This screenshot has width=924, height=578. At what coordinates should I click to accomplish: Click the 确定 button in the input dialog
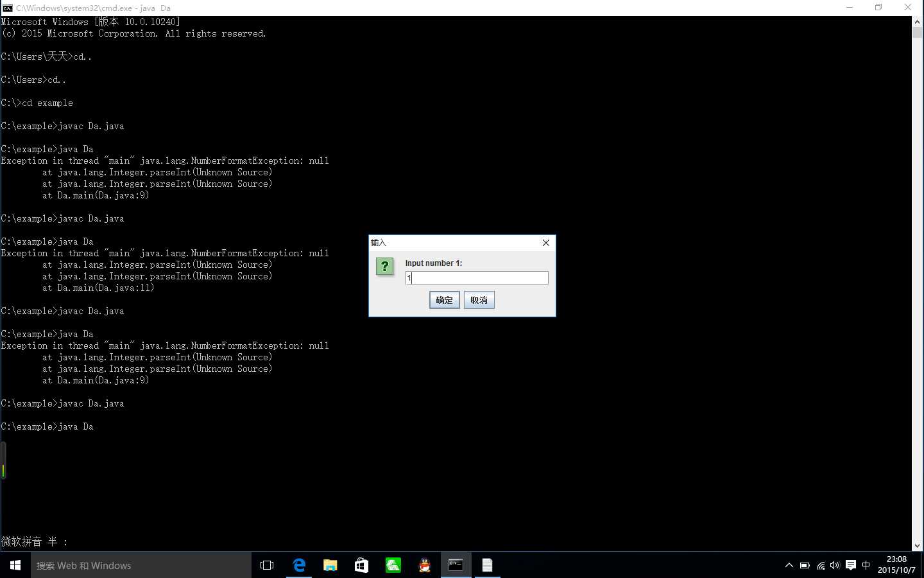click(444, 300)
